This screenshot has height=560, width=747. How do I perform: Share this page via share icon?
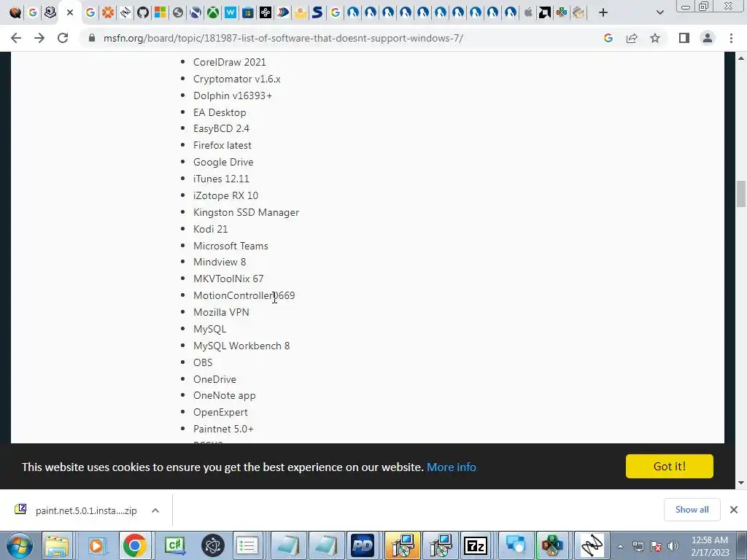pyautogui.click(x=632, y=38)
